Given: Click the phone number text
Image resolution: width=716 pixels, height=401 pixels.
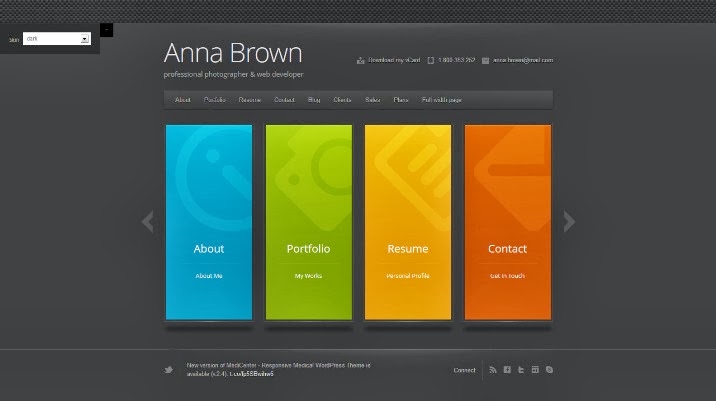Looking at the screenshot, I should pos(457,60).
